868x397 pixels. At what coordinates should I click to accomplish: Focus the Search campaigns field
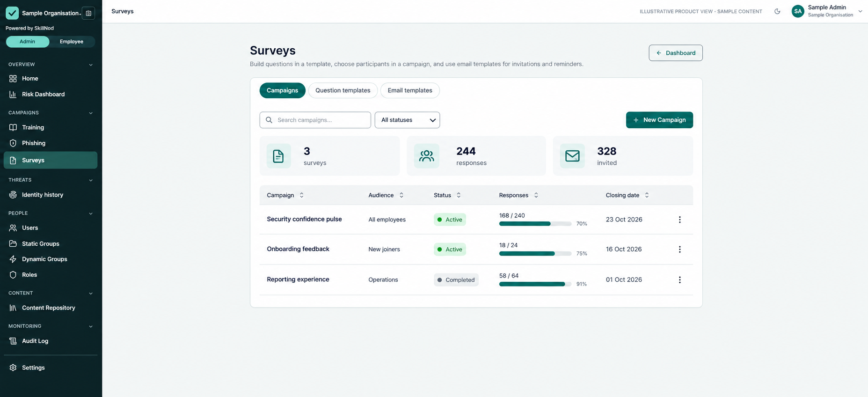(315, 120)
